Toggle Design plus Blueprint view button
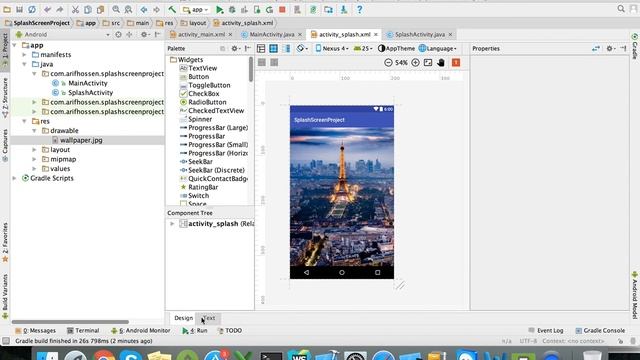640x360 pixels. 287,49
